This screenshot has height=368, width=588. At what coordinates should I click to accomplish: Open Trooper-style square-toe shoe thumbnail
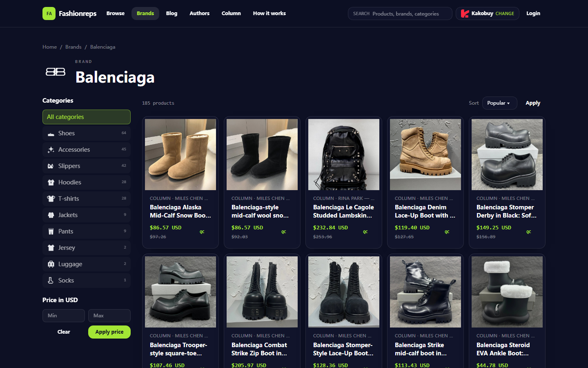pyautogui.click(x=180, y=292)
